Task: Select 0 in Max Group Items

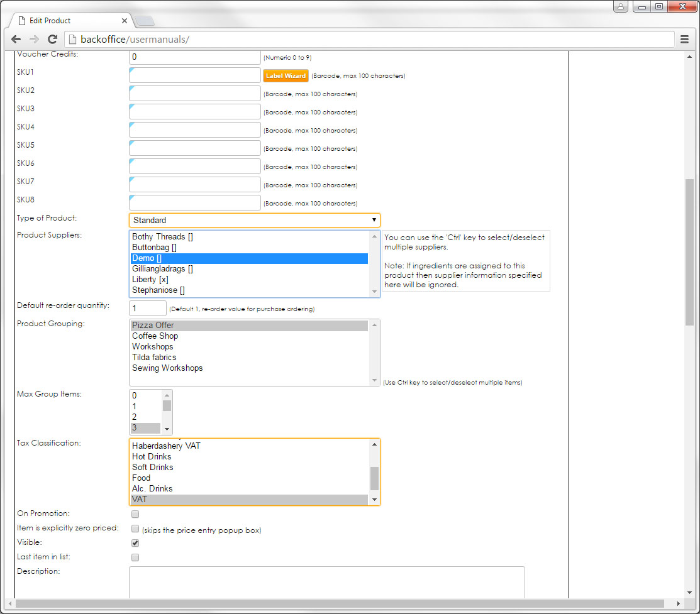Action: tap(145, 395)
